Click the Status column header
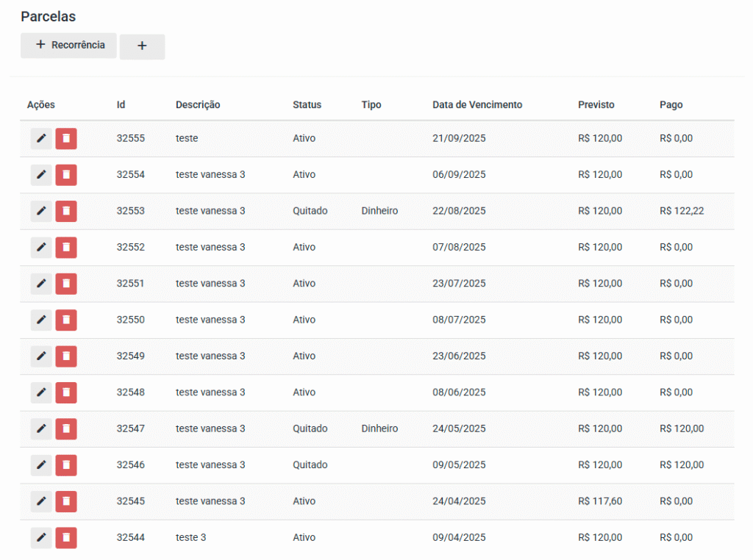The image size is (753, 560). [307, 105]
